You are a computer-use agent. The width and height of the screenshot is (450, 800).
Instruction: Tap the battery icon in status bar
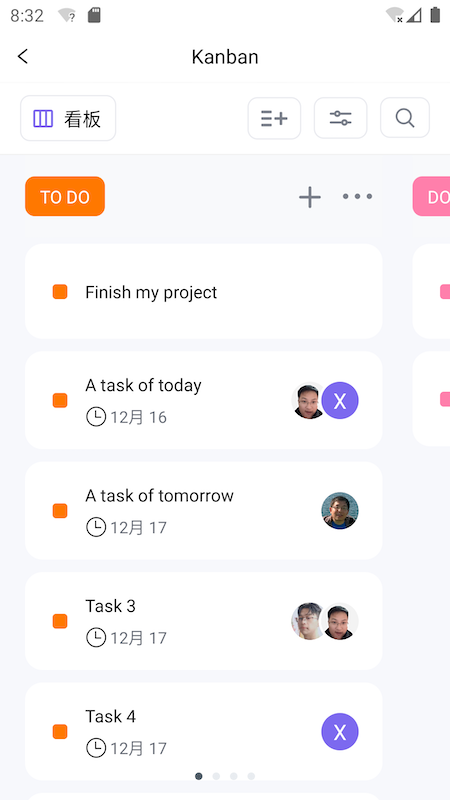435,15
